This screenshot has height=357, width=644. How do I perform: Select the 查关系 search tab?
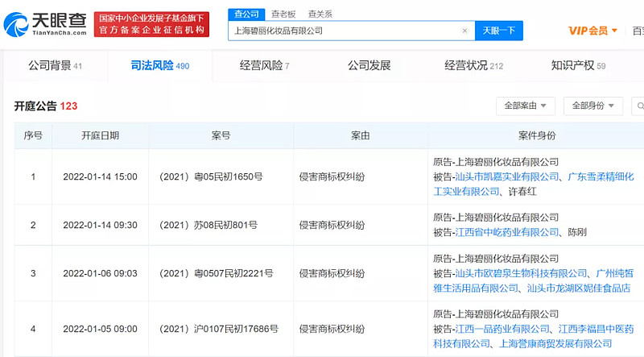click(320, 14)
